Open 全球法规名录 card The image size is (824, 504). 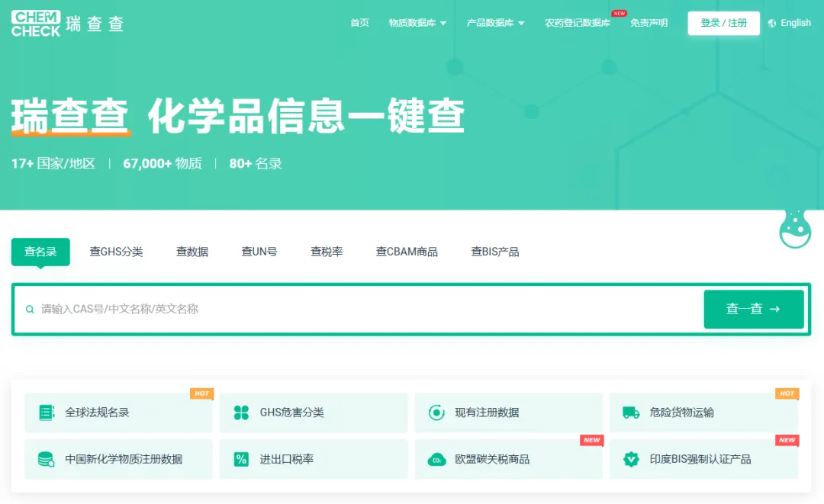click(119, 413)
